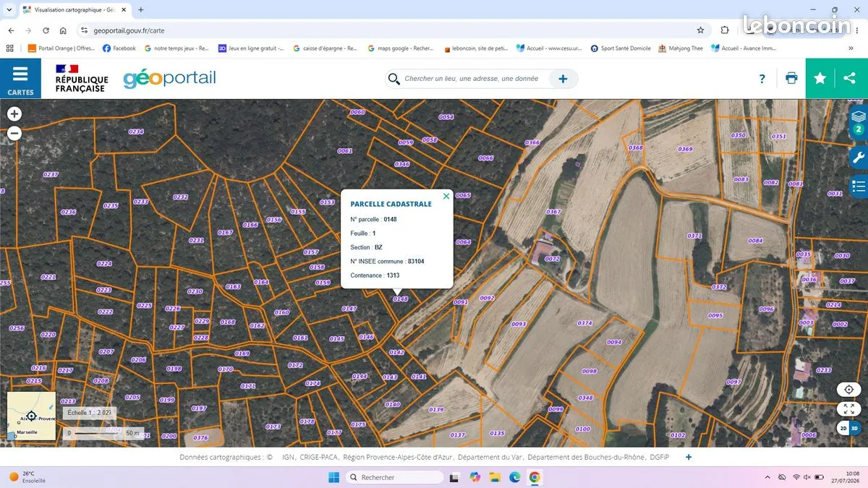The width and height of the screenshot is (868, 488).
Task: Select parcel label 0371 on map
Action: tap(694, 236)
